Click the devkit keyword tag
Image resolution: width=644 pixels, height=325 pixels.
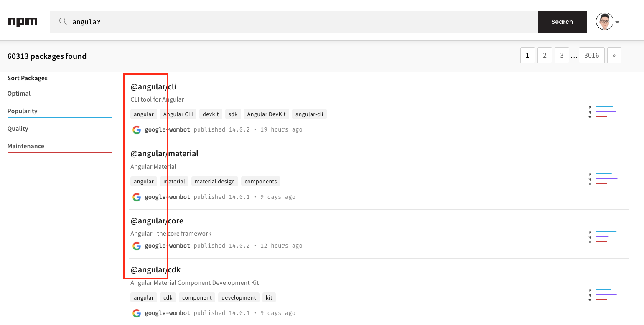pos(211,114)
